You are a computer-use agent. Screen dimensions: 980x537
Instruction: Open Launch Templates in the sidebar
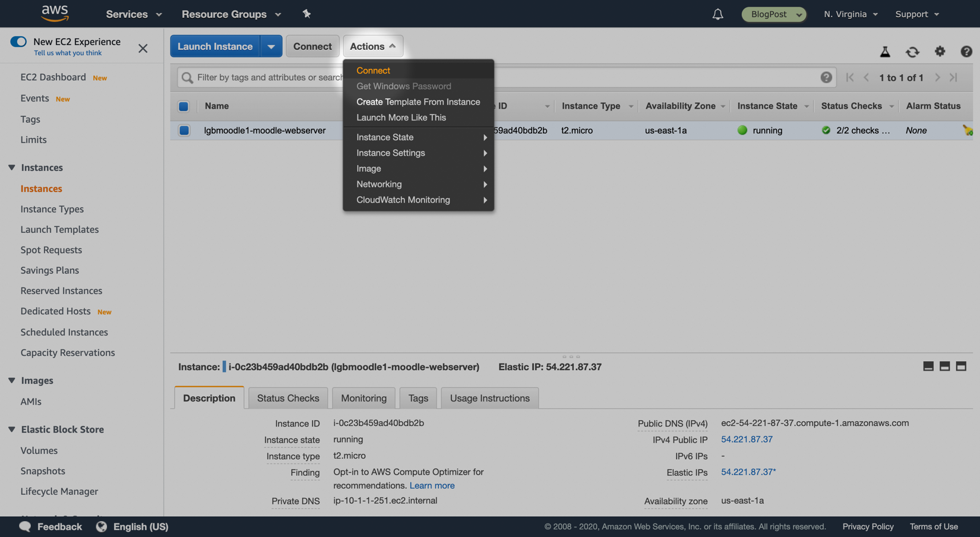(59, 229)
